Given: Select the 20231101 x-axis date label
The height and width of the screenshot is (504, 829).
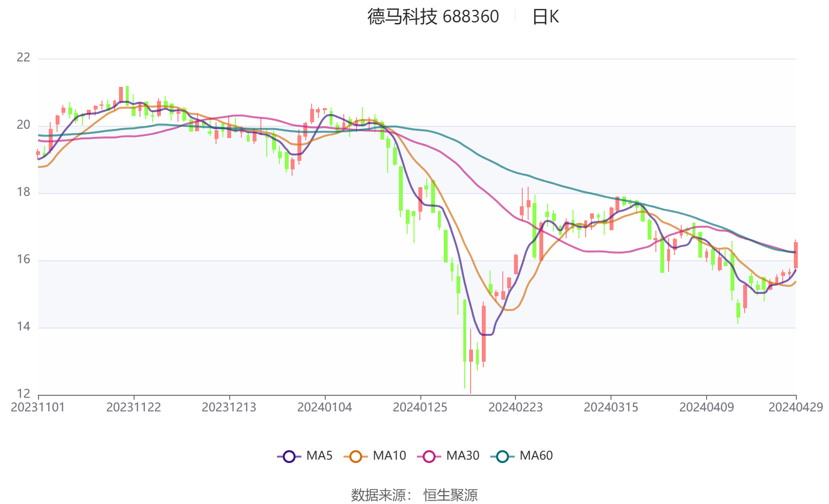Looking at the screenshot, I should (38, 407).
